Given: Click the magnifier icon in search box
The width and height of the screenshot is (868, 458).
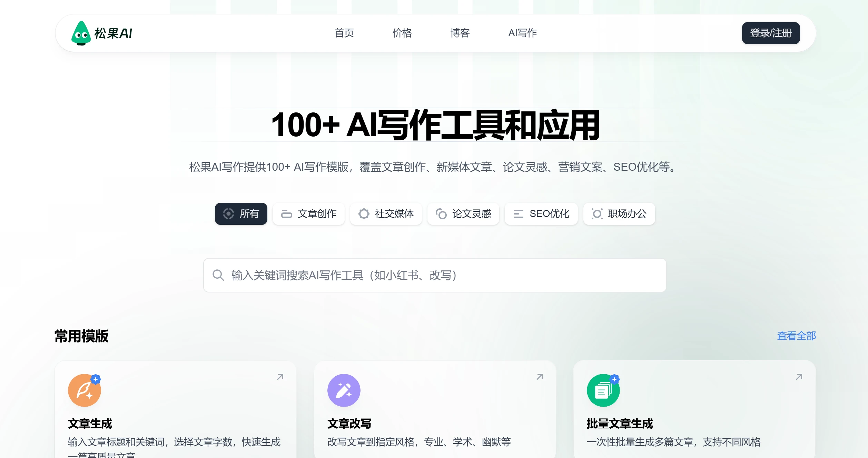Looking at the screenshot, I should (218, 275).
